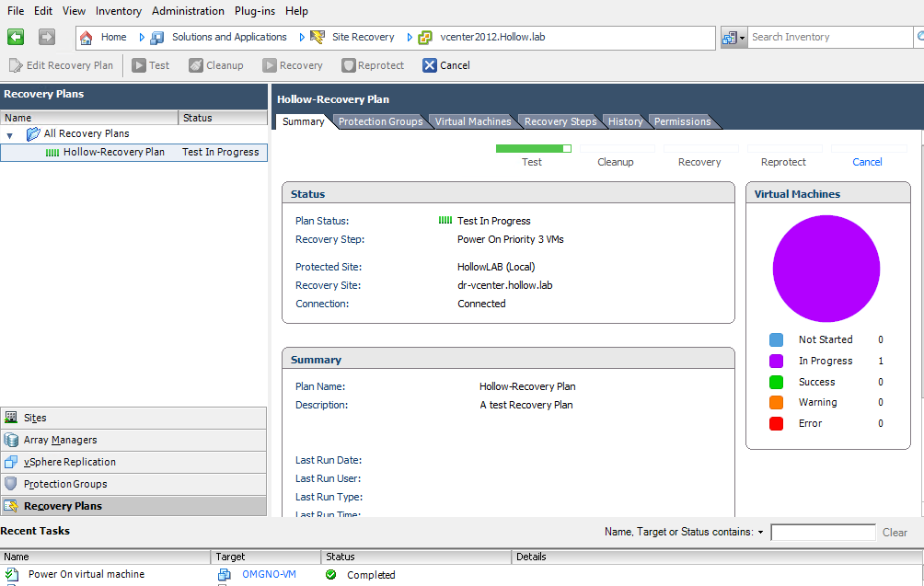Image resolution: width=924 pixels, height=586 pixels.
Task: Switch to the Virtual Machines tab
Action: [472, 121]
